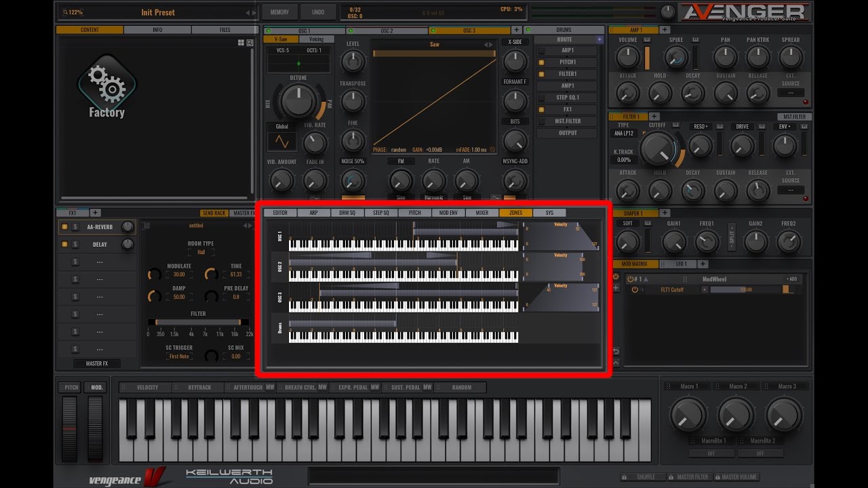Switch to the MOD ENV tab
Viewport: 868px width, 488px height.
[448, 213]
